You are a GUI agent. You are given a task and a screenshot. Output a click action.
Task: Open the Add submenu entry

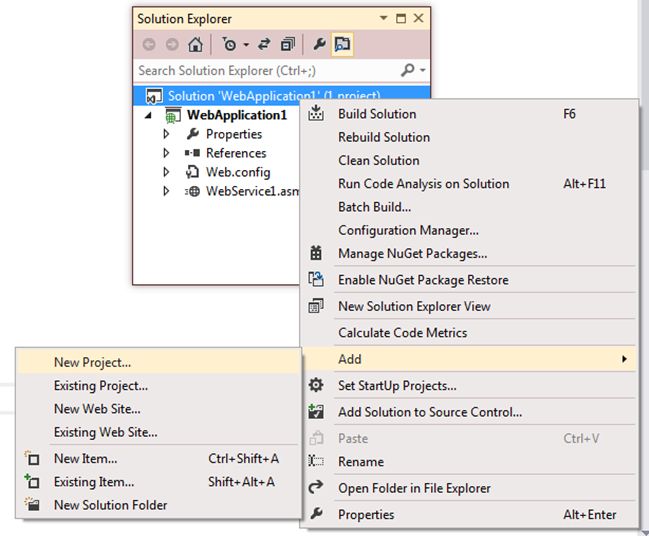[x=469, y=359]
